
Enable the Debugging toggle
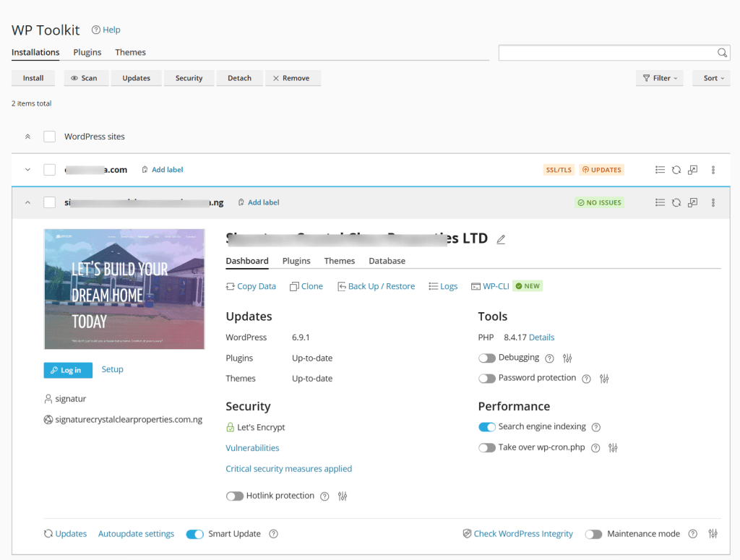point(487,358)
